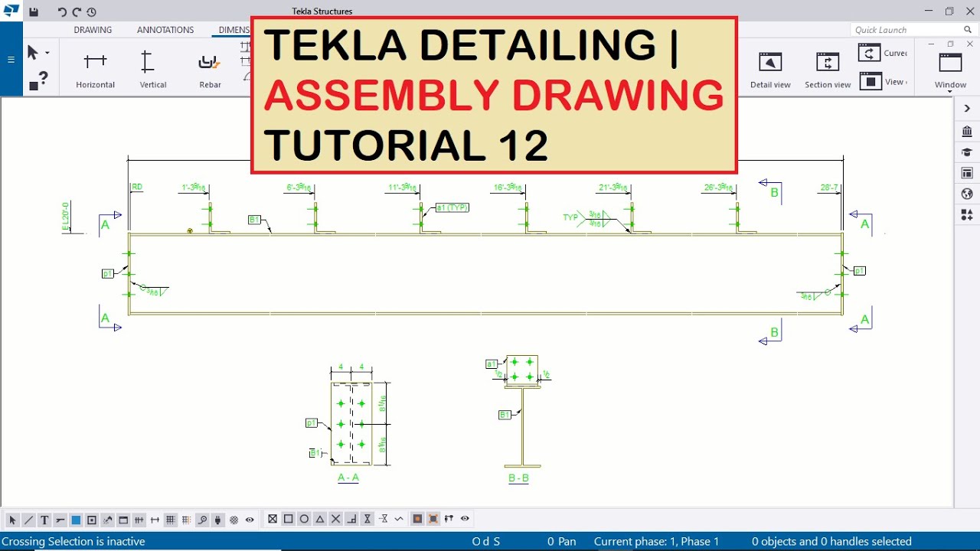Add a Horizontal dimension
Screen dimensions: 980x551
[96, 69]
